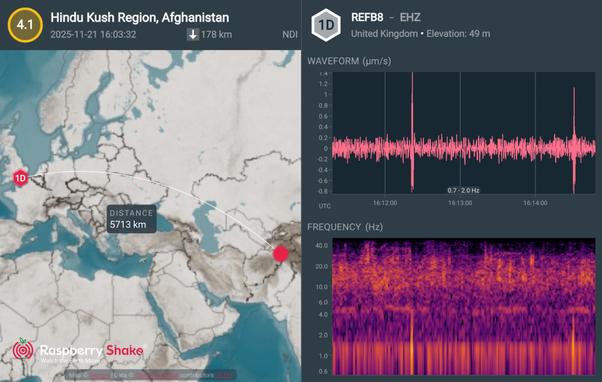
Task: Click the 1D station marker on the map
Action: coord(20,178)
